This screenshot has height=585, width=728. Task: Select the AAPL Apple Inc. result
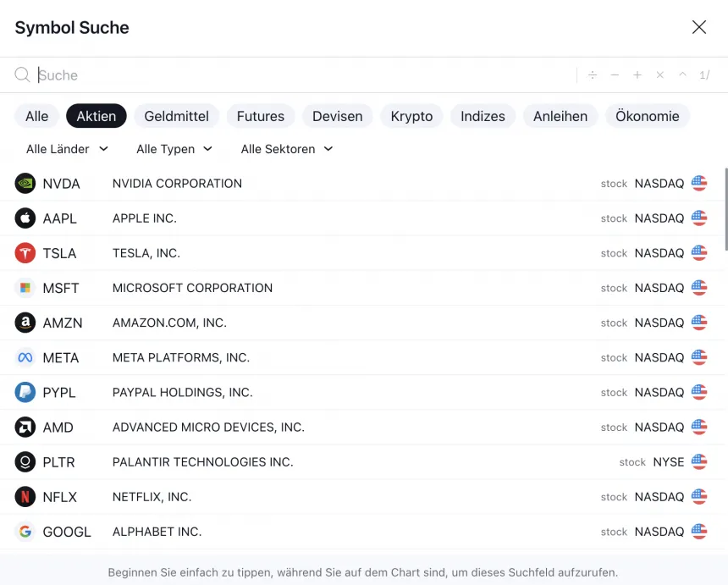(x=339, y=218)
